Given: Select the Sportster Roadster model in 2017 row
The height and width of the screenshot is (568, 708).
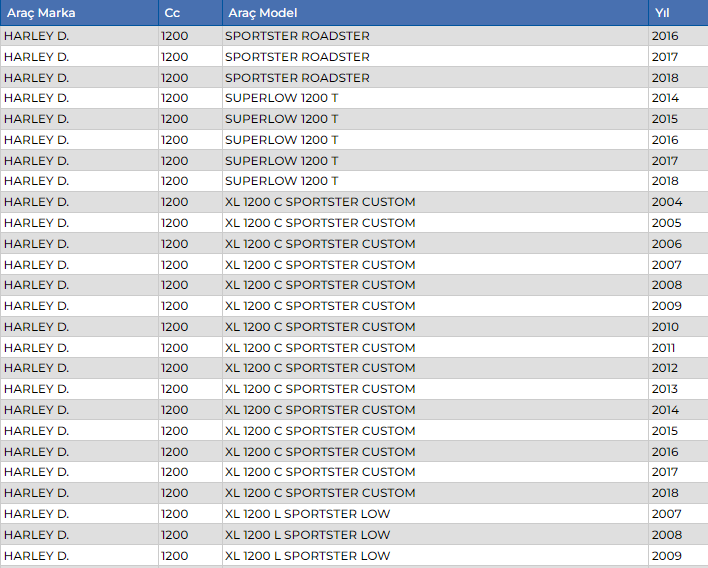Looking at the screenshot, I should (x=297, y=57).
